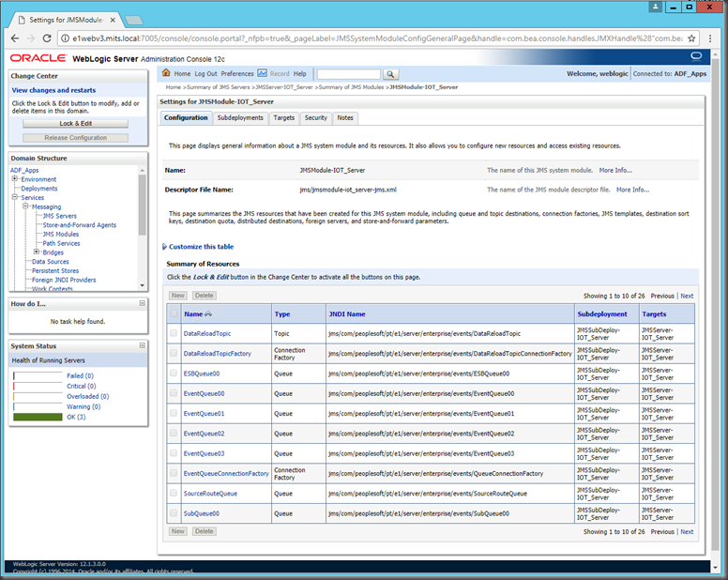
Task: Expand Customize this table
Action: tap(198, 247)
